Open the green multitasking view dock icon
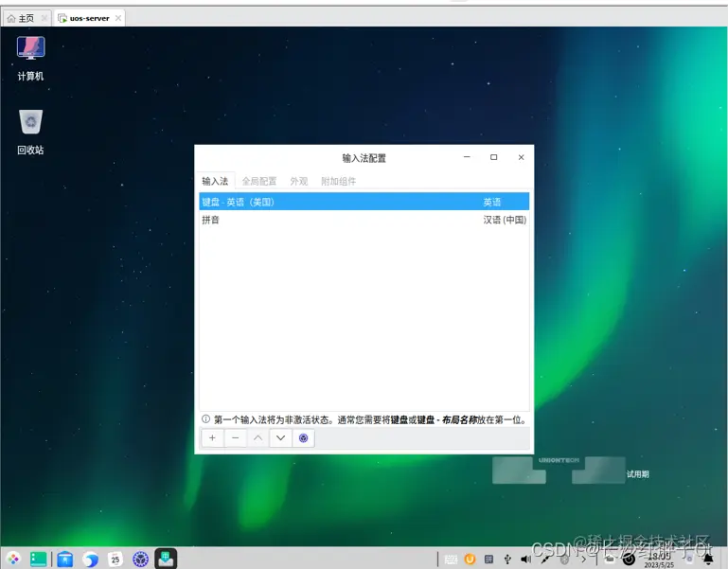 tap(38, 559)
